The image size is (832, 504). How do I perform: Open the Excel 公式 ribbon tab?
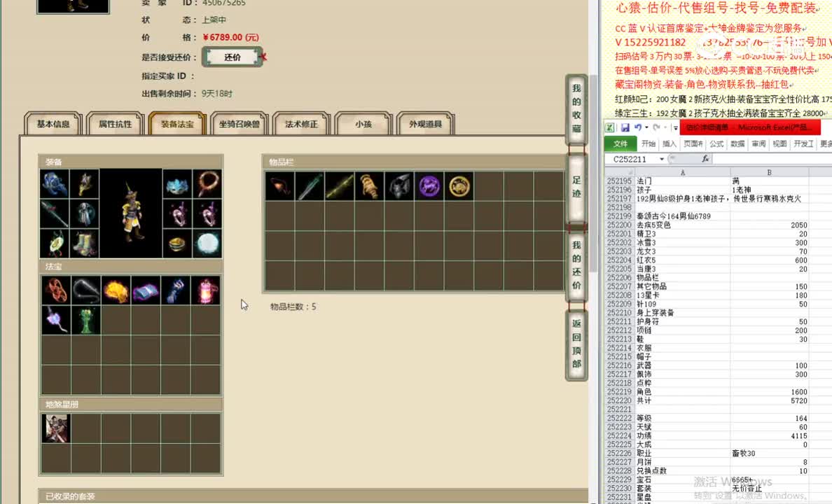[x=716, y=143]
